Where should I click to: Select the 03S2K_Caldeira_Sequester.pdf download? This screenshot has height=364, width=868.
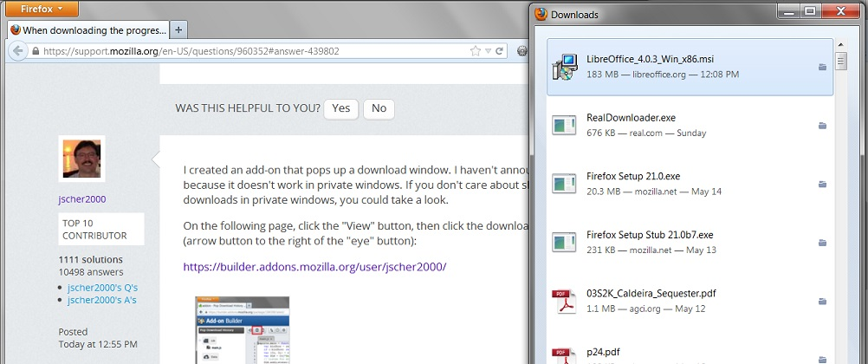click(x=690, y=301)
